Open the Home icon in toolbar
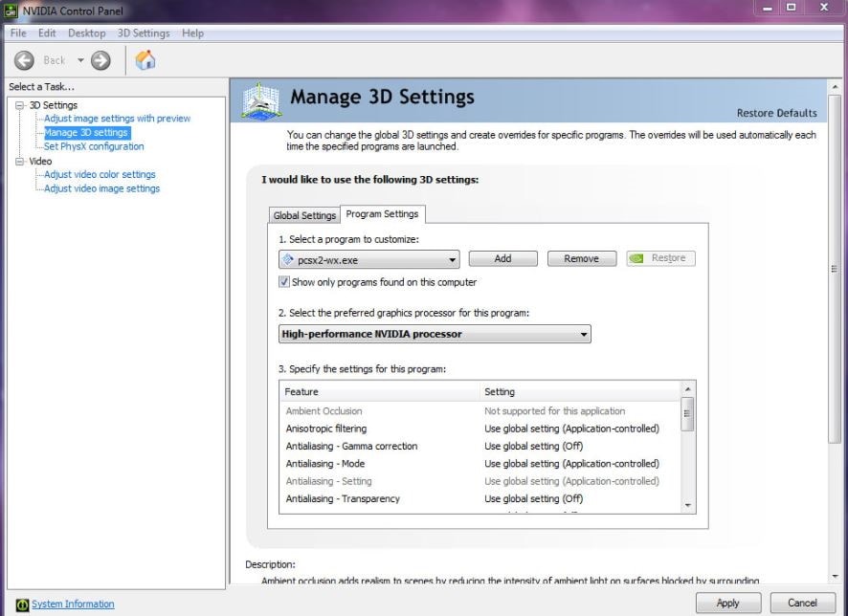The width and height of the screenshot is (848, 616). pyautogui.click(x=145, y=60)
